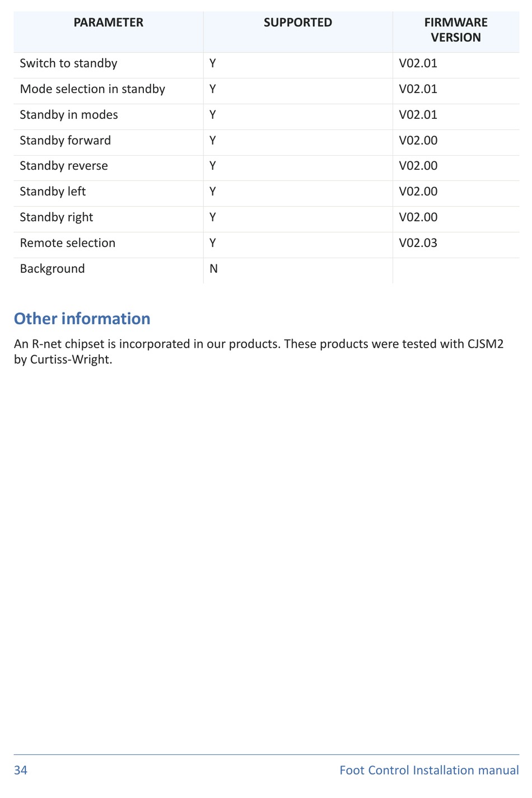The image size is (532, 798).
Task: Click the FIRMWARE VERSION column header
Action: point(456,30)
